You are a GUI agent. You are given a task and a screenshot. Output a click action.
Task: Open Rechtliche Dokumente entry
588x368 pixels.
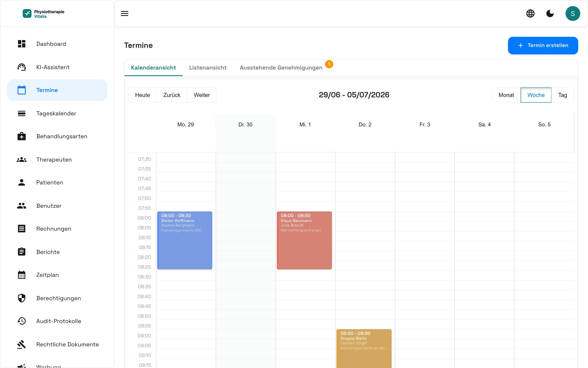(x=57, y=344)
